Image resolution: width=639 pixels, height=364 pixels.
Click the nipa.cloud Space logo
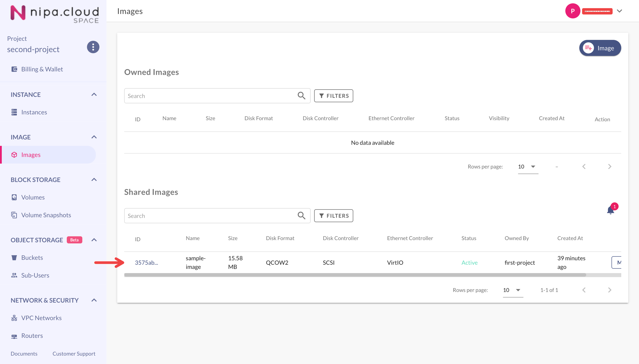55,13
